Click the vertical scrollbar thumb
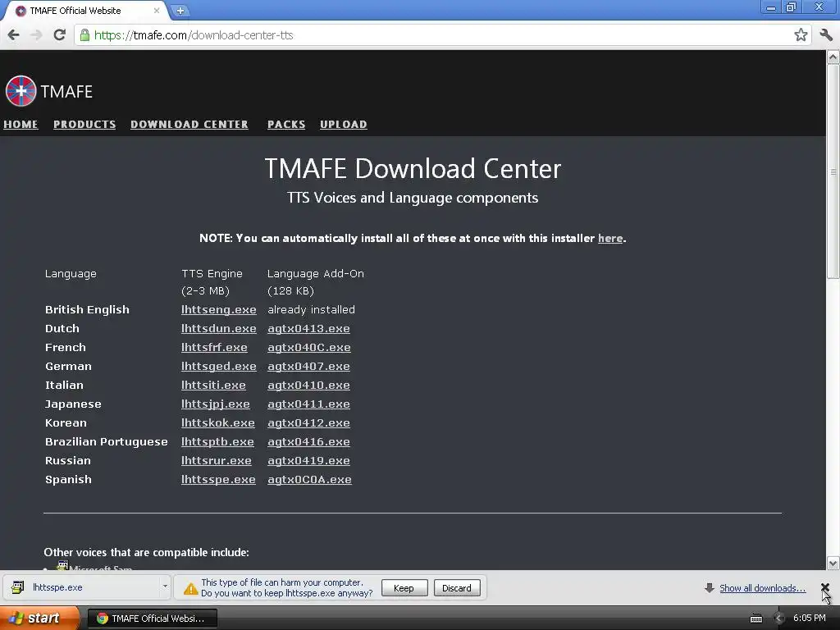Screen dimensions: 840x630 833,171
